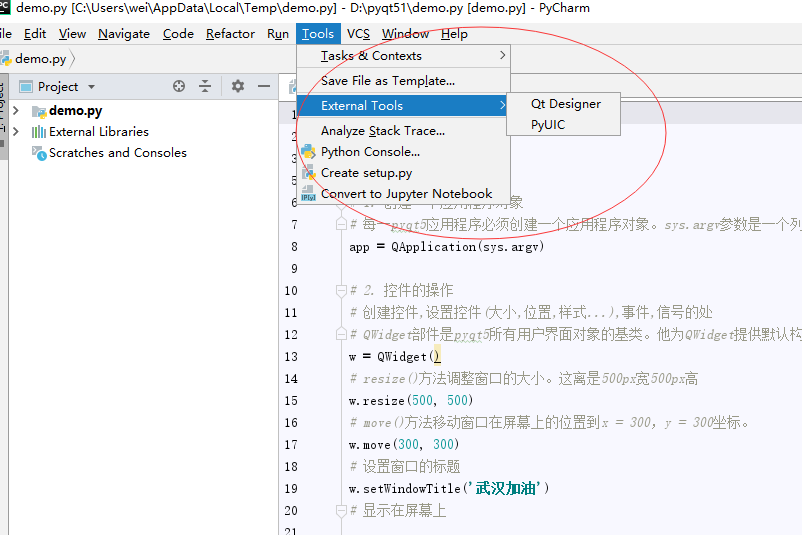Screen dimensions: 802x535
Task: Hide the Project panel with minus icon
Action: [264, 86]
